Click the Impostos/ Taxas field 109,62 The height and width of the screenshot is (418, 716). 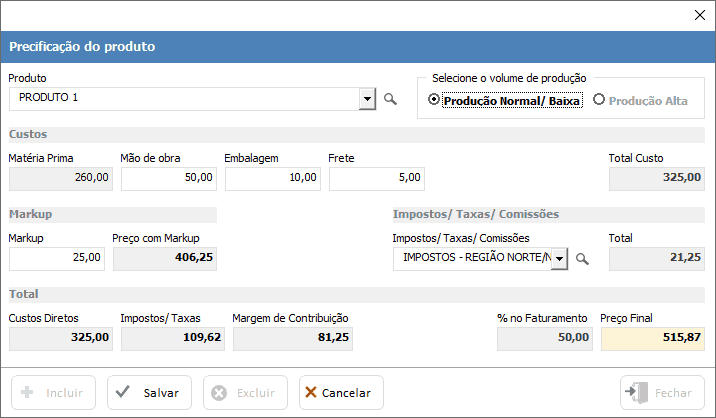[x=173, y=339]
